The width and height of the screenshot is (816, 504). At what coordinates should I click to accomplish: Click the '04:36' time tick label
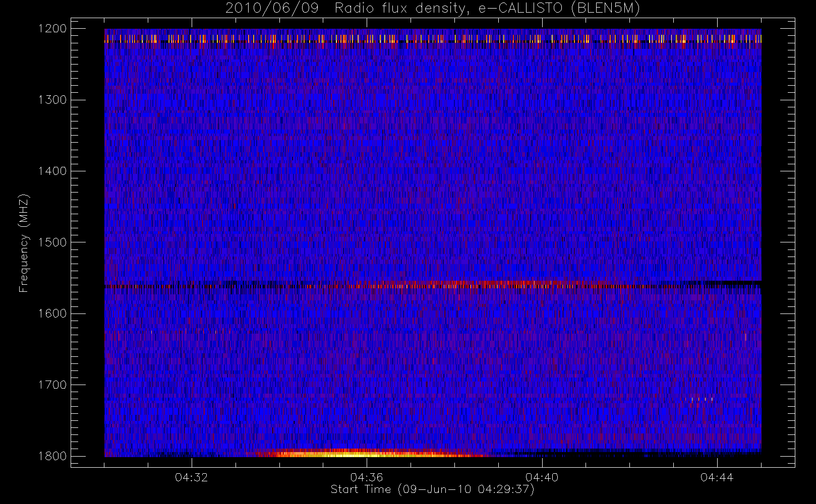[x=367, y=477]
